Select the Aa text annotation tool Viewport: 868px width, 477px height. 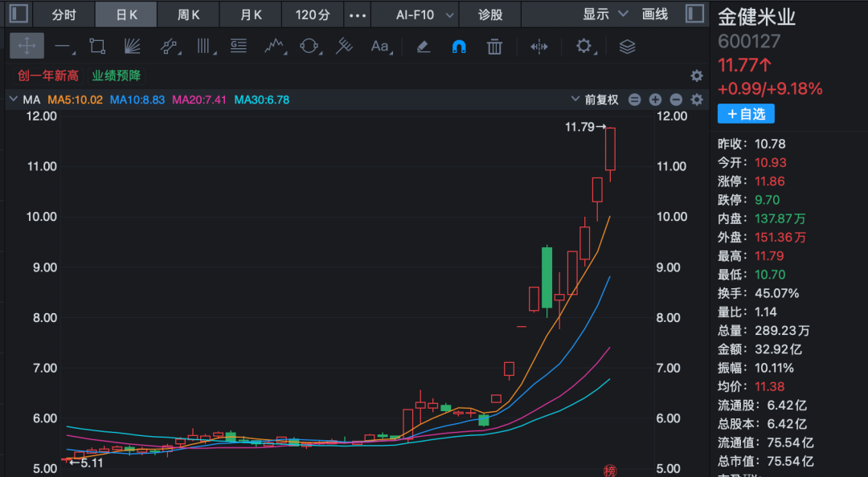pos(380,46)
